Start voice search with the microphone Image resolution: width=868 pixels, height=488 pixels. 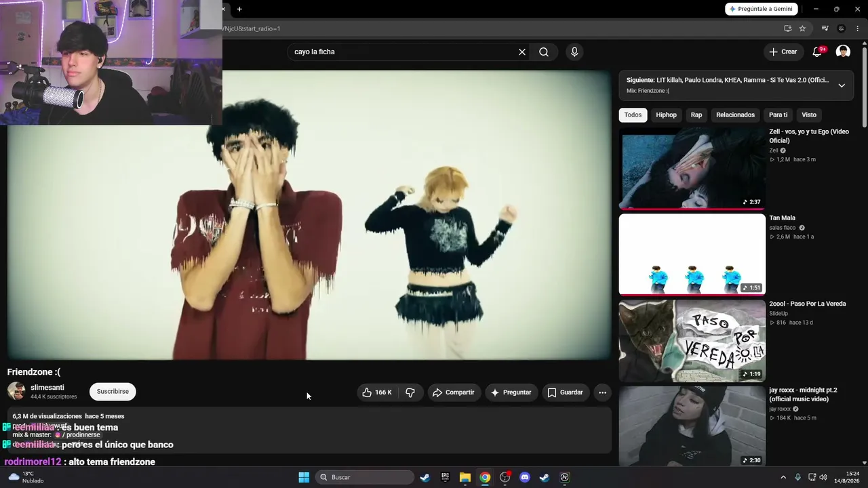574,52
